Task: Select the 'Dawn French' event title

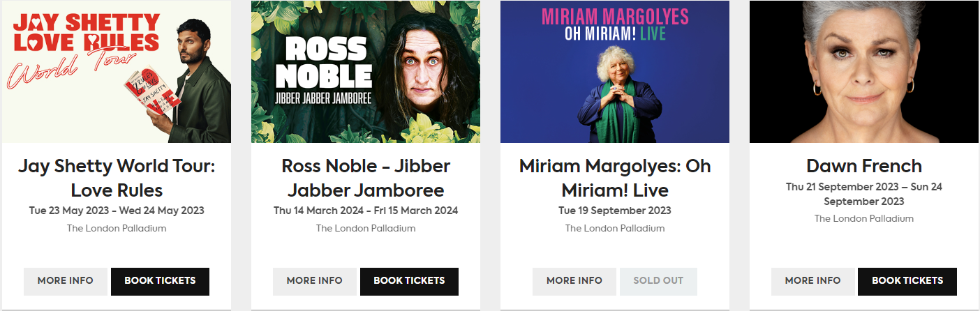Action: point(864,166)
